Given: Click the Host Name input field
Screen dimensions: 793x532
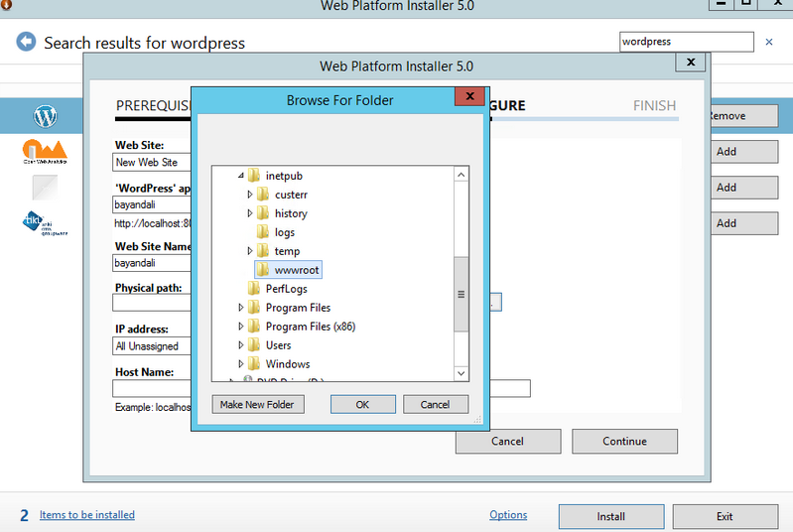Looking at the screenshot, I should pos(152,388).
